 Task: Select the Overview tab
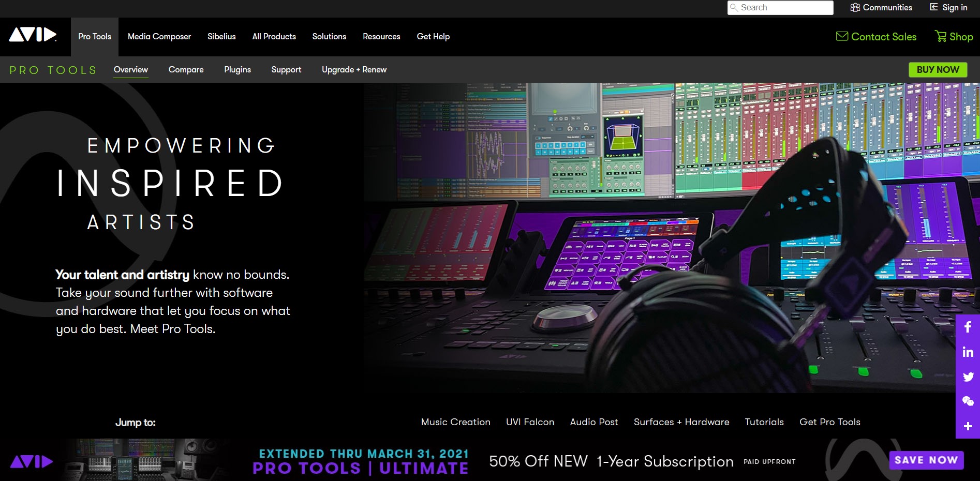pos(131,70)
